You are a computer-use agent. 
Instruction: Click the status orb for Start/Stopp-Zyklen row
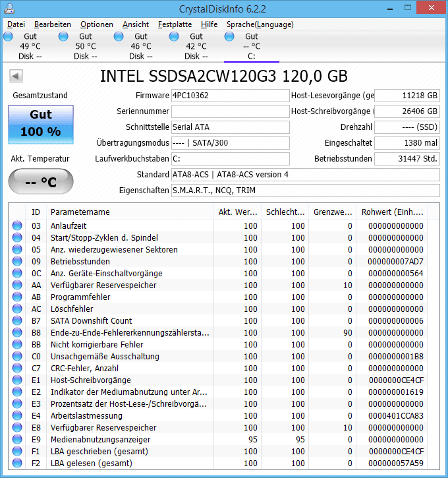pos(17,237)
